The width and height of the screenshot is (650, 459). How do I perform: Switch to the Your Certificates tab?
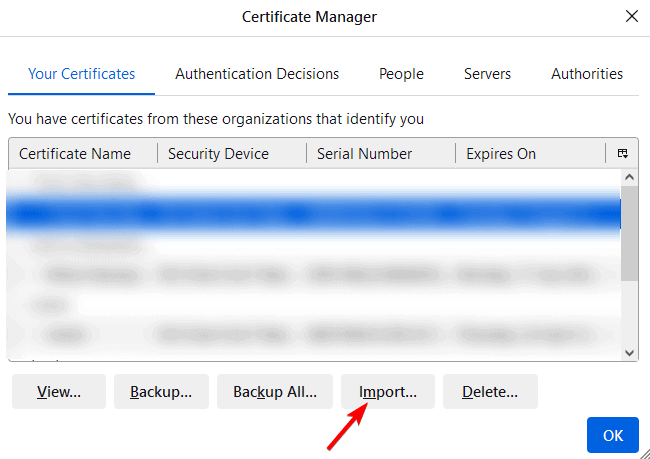pos(82,74)
